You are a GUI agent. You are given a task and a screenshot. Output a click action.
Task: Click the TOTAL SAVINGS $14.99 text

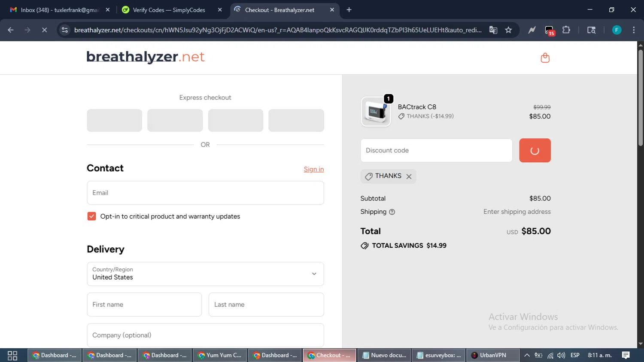(409, 246)
